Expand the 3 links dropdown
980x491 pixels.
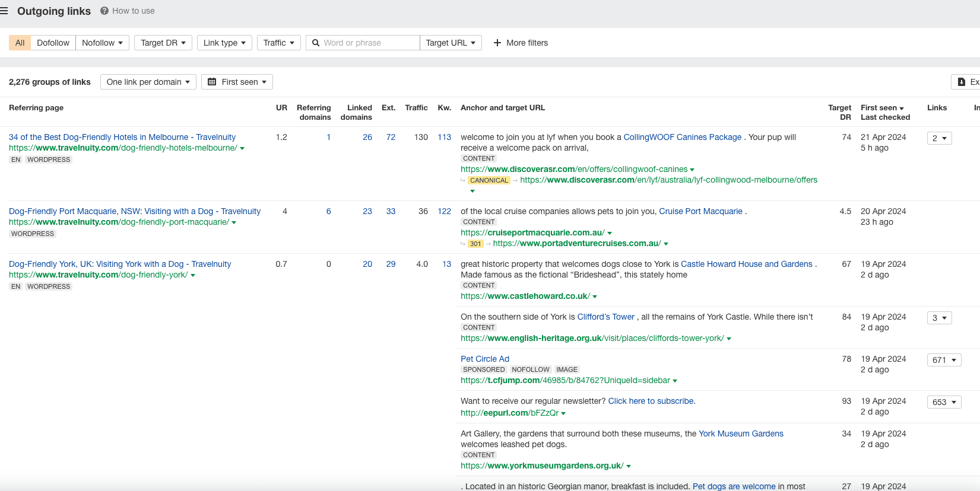(x=939, y=318)
